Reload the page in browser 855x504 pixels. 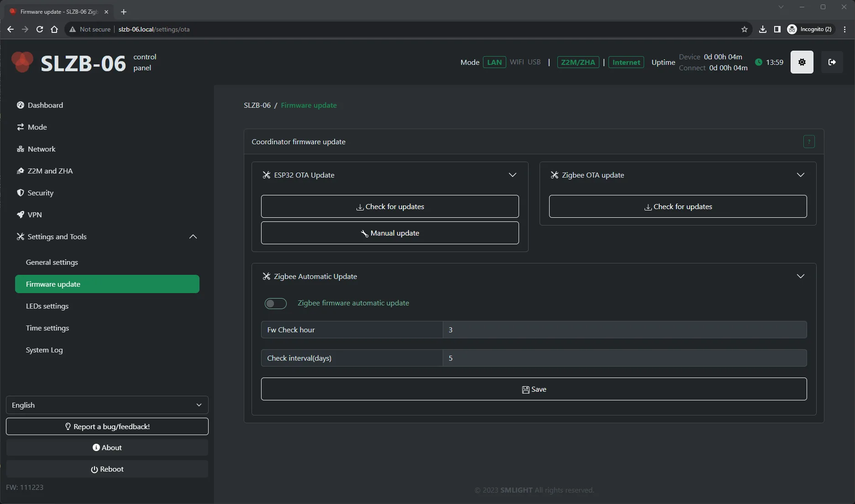[40, 29]
